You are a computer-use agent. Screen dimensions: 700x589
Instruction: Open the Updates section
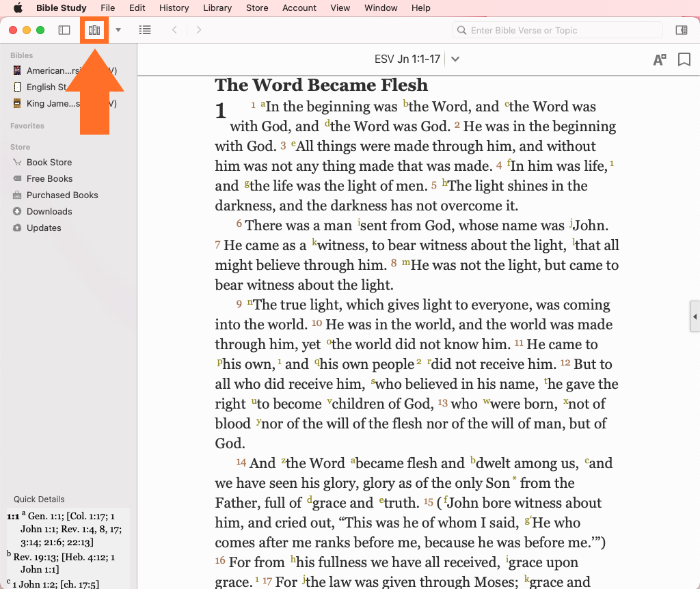point(44,228)
